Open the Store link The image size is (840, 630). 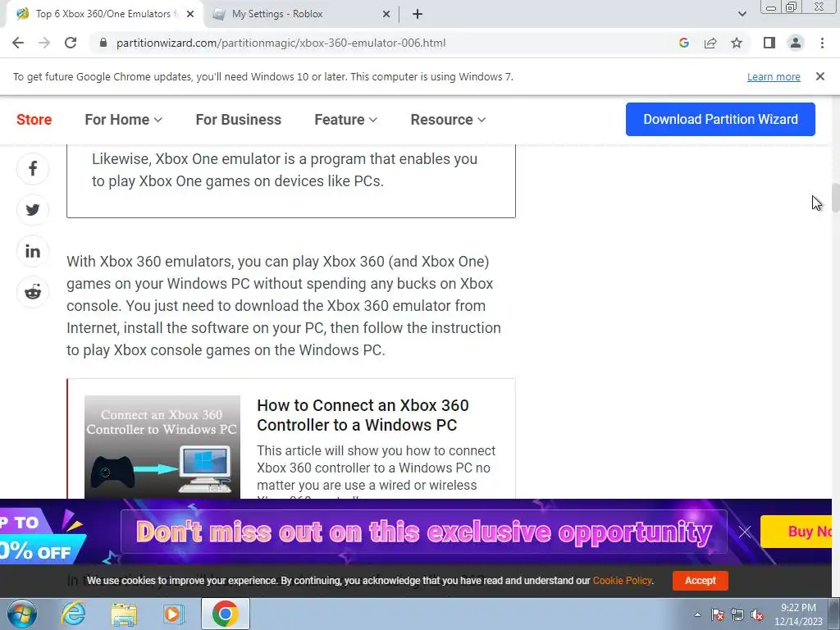tap(34, 120)
